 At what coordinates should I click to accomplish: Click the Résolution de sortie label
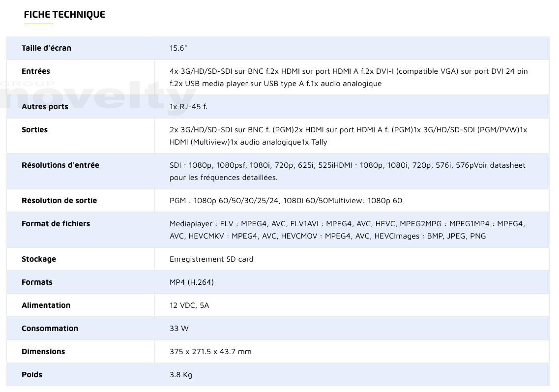pyautogui.click(x=59, y=201)
